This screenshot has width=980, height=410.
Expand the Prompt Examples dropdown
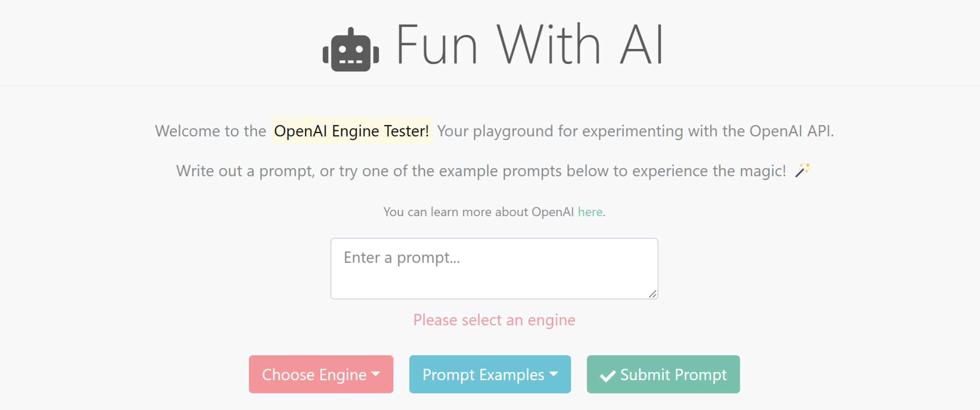tap(490, 375)
